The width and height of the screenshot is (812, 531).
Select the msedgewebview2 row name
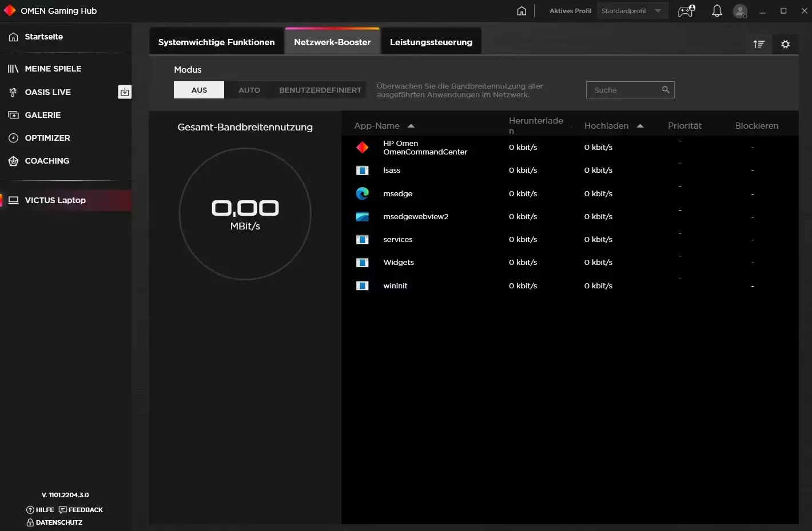pos(416,216)
